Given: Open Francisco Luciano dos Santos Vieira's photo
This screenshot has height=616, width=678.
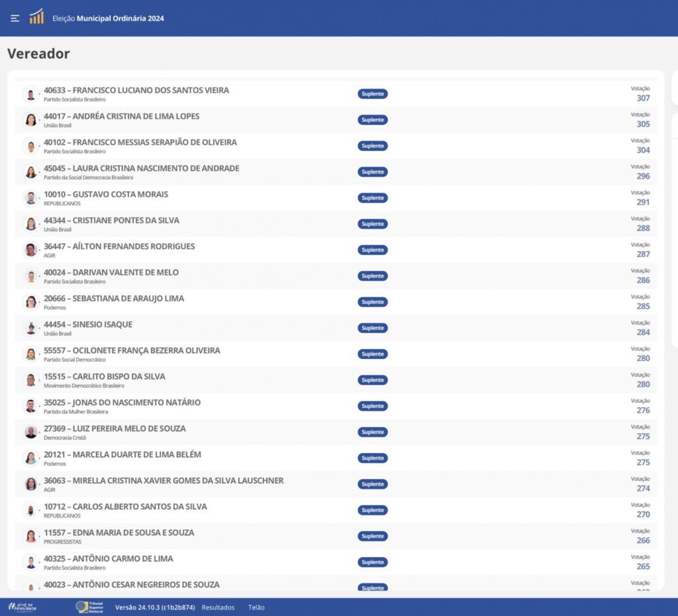Looking at the screenshot, I should [x=30, y=94].
